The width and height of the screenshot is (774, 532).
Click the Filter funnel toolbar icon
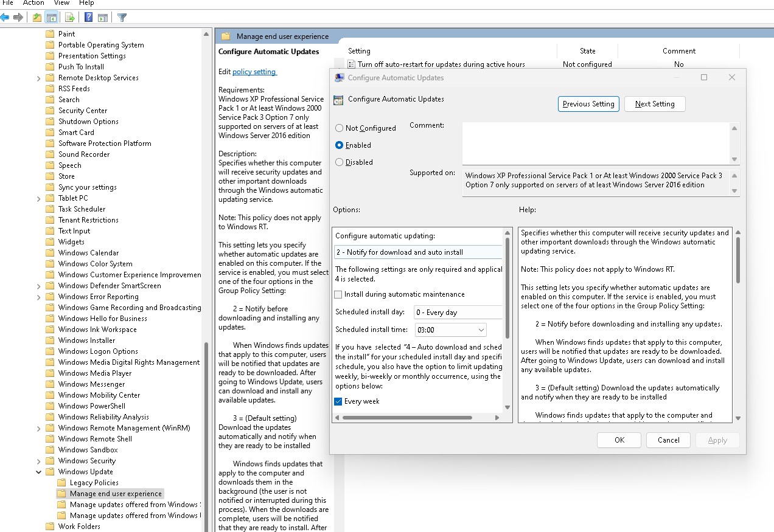pos(122,17)
